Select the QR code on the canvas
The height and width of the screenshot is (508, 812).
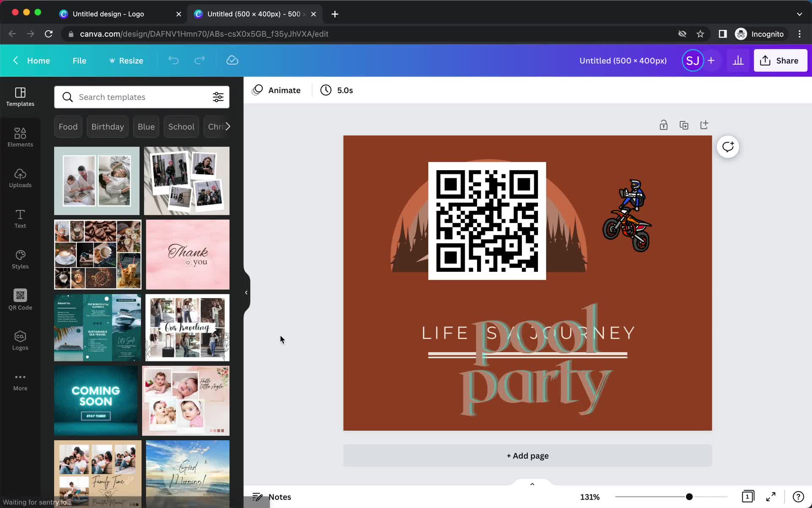(x=487, y=221)
